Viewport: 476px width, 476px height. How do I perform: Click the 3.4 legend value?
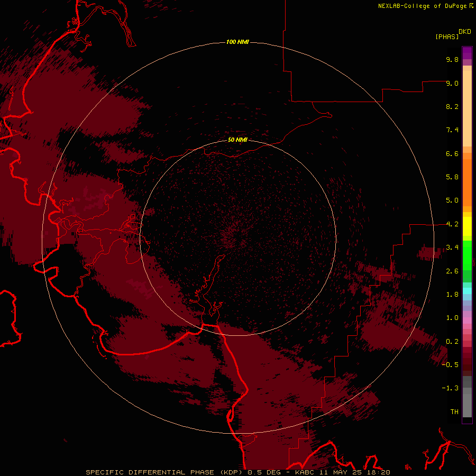click(452, 248)
